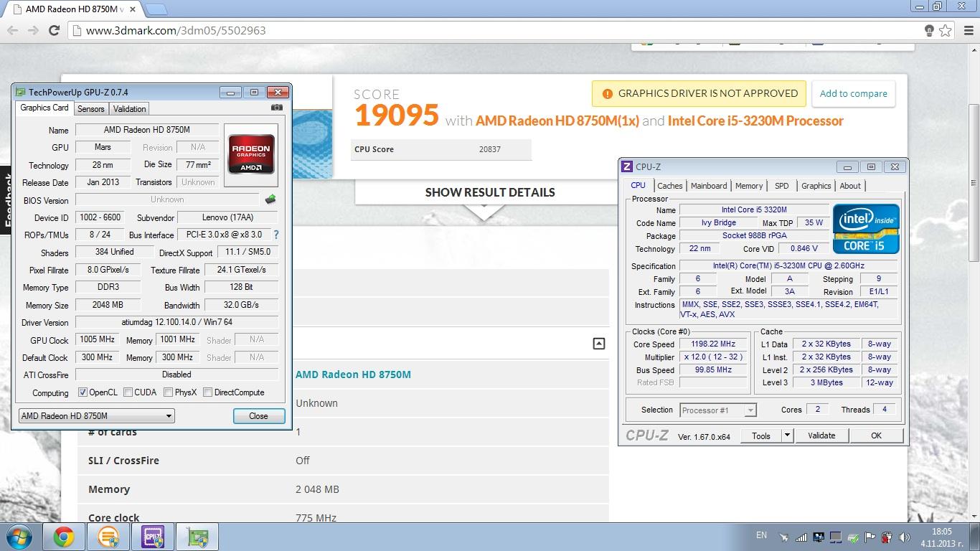Click the CPU-Z taskbar icon
Screen dimensions: 980x551
point(153,537)
